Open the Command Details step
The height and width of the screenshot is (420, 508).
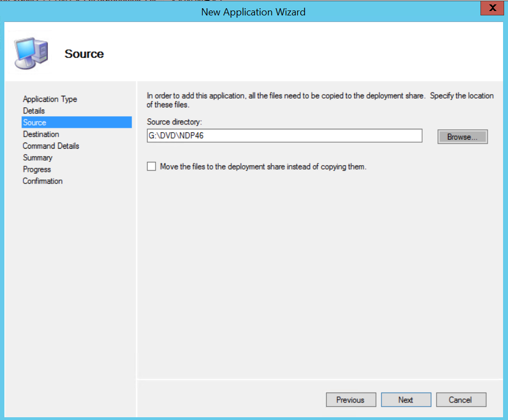(x=51, y=146)
